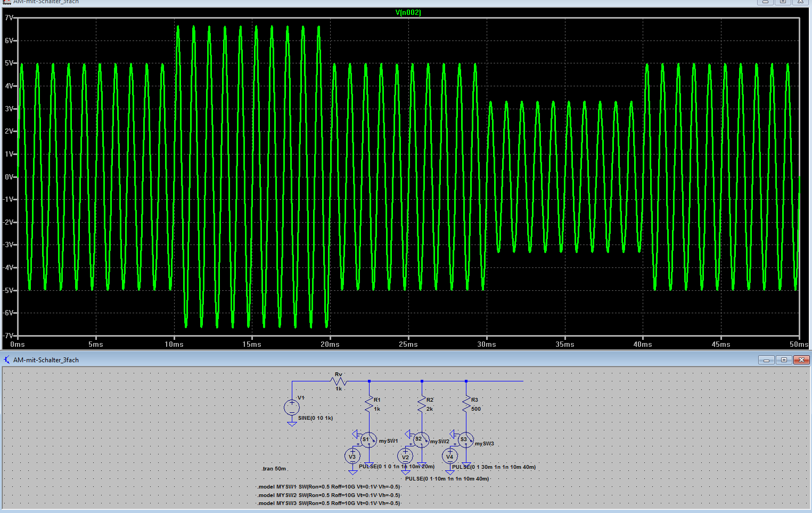Click the mySW1 model label

(389, 441)
